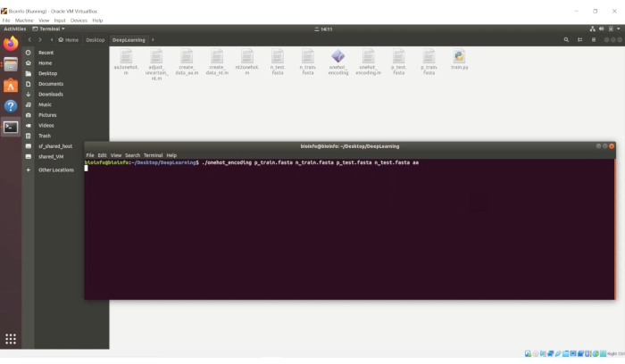Image resolution: width=625 pixels, height=364 pixels.
Task: Expand the Terminal app menu dropdown
Action: 48,29
